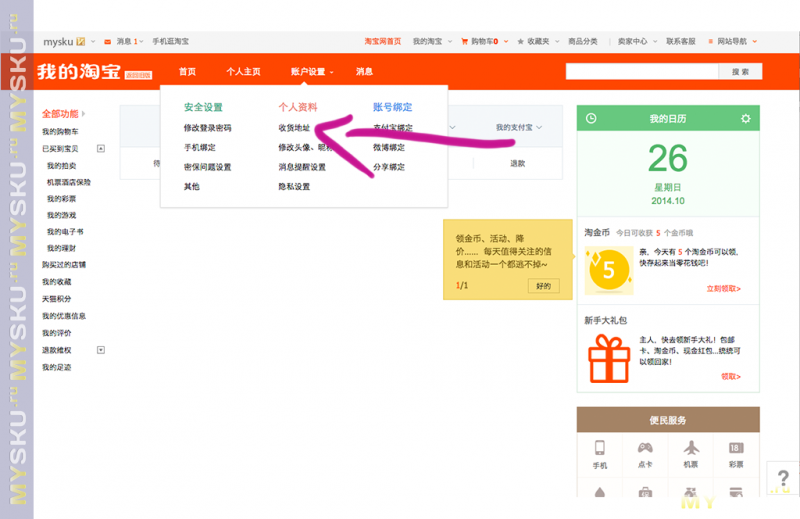Select 收货地址 in the dropdown menu
Viewport: 800px width, 519px height.
point(294,128)
